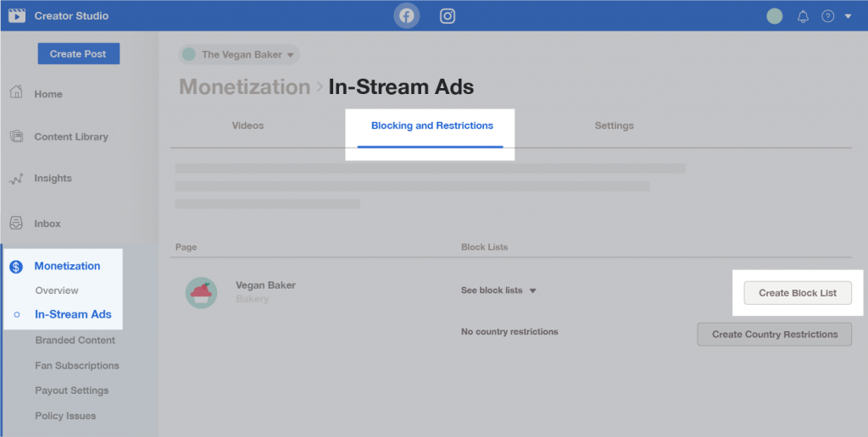Screen dimensions: 868x437
Task: Click the Bakery category label
Action: (x=253, y=299)
